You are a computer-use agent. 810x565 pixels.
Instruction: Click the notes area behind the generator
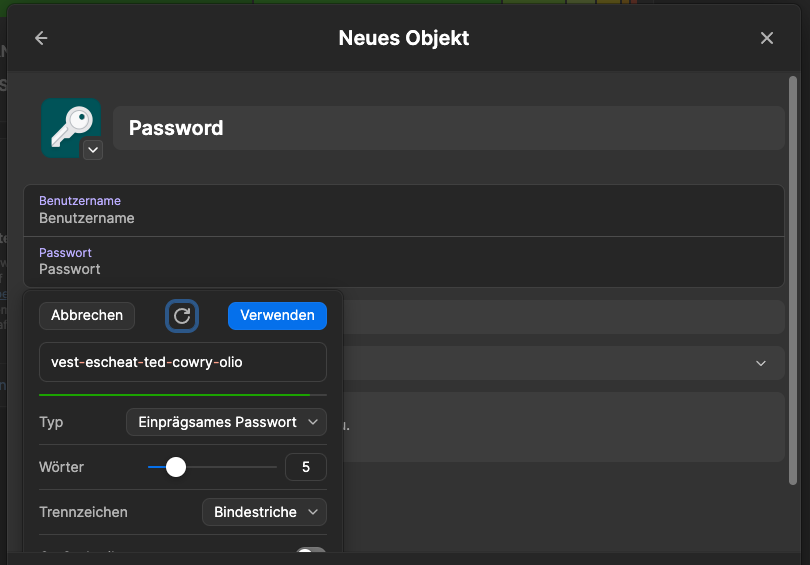[x=560, y=425]
